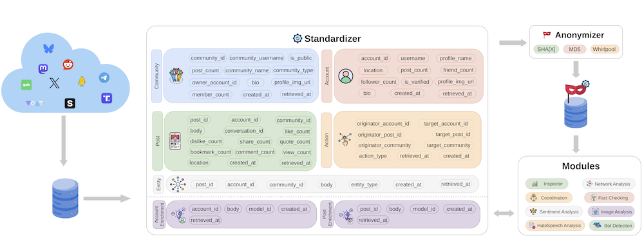Click the Telegram icon in the cloud
This screenshot has height=236, width=644.
(104, 77)
